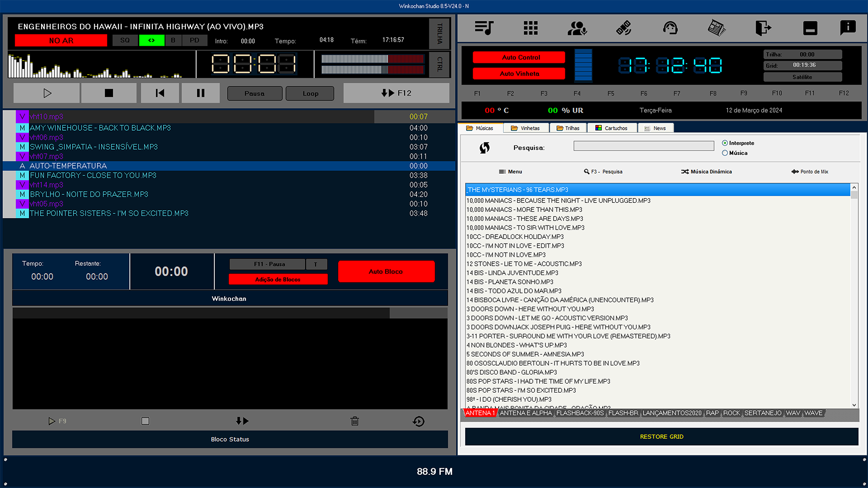The image size is (868, 488).
Task: Click the block mix arrows icon
Action: tap(242, 421)
